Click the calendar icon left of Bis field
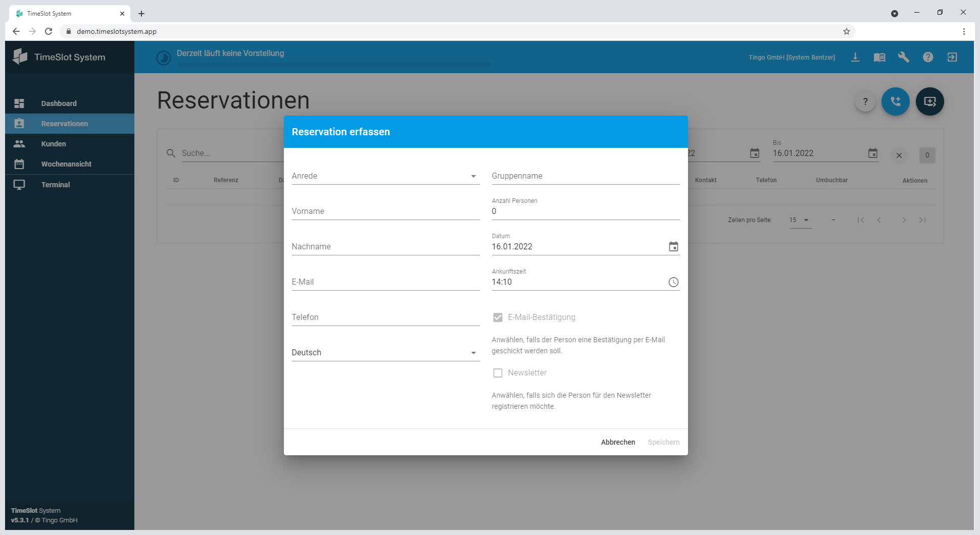The image size is (980, 535). click(755, 153)
